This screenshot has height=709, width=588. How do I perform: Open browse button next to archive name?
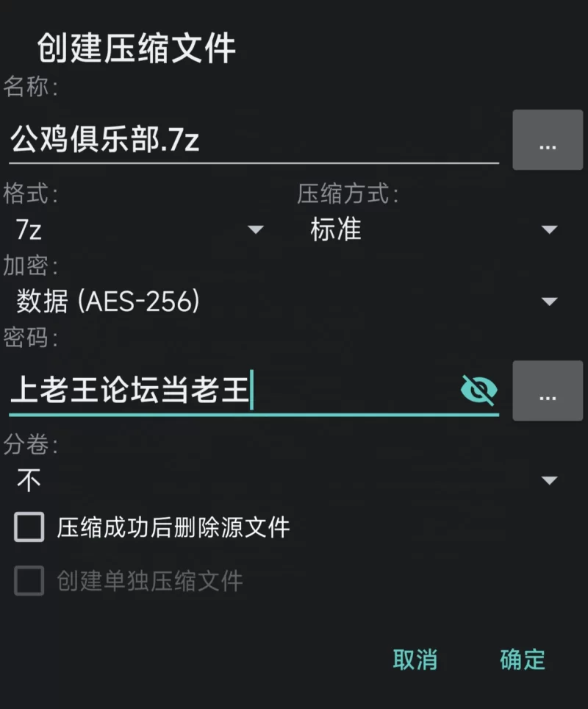point(548,140)
